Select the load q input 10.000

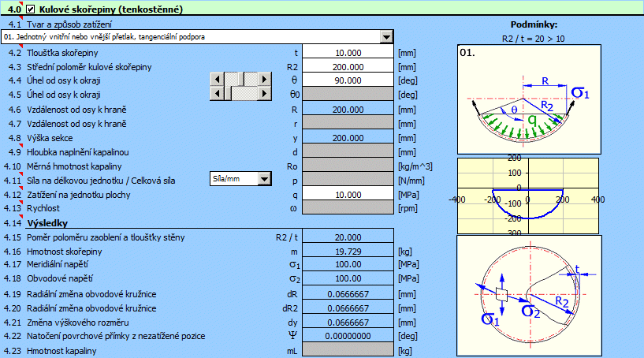coord(348,195)
